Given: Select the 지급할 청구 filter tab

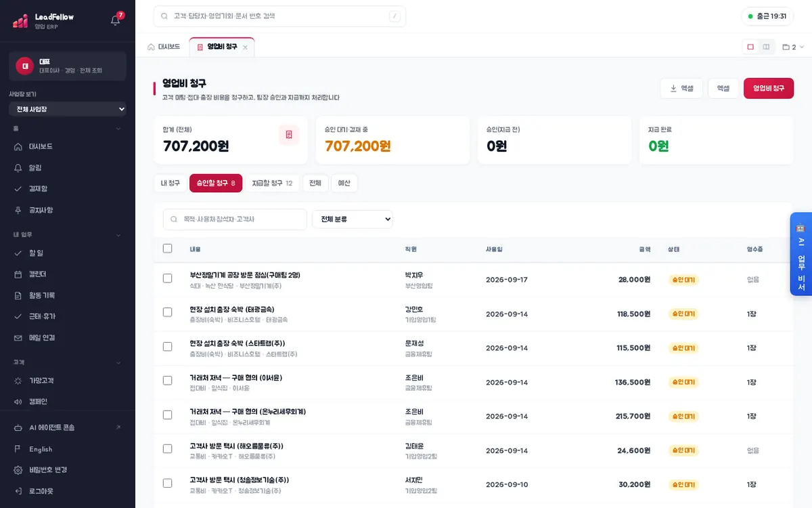Looking at the screenshot, I should point(272,183).
